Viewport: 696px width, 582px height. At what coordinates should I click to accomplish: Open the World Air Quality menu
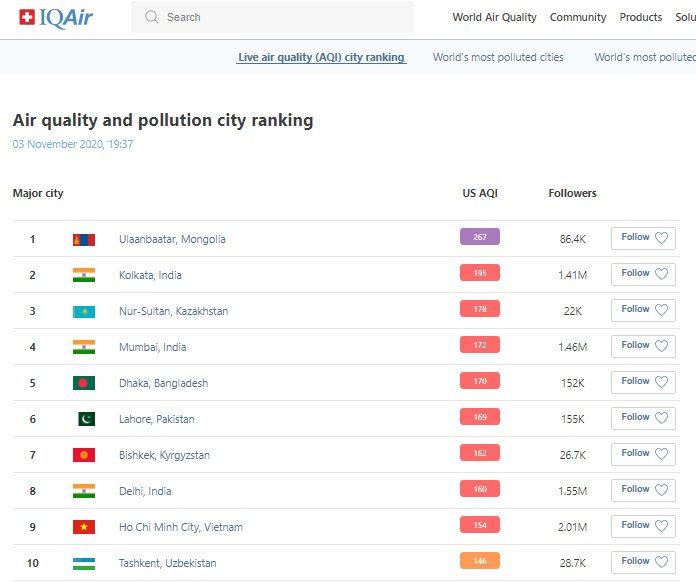click(494, 17)
